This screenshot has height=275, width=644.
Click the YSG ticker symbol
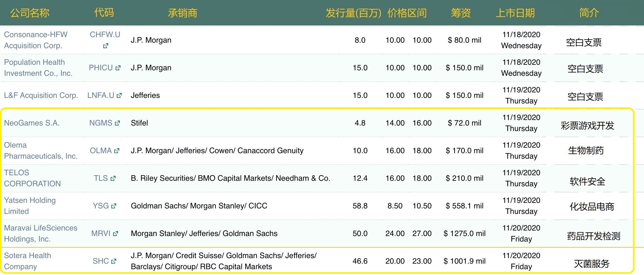[101, 206]
